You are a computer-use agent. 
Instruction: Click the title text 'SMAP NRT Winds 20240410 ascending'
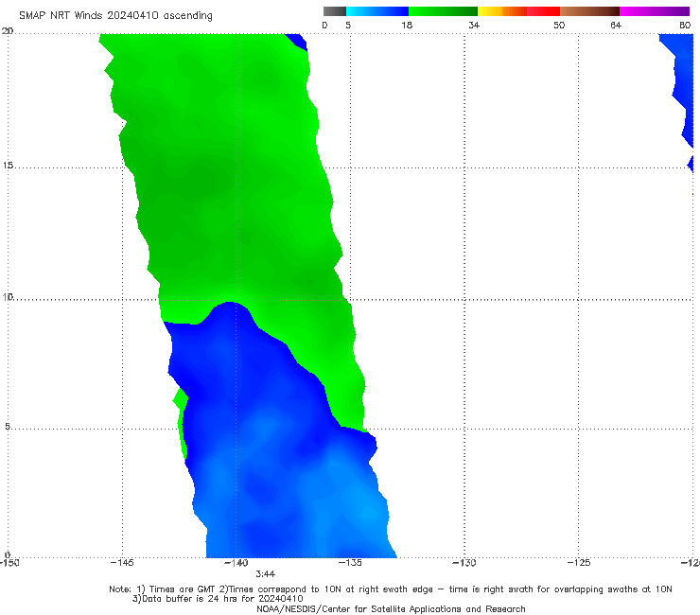(115, 16)
